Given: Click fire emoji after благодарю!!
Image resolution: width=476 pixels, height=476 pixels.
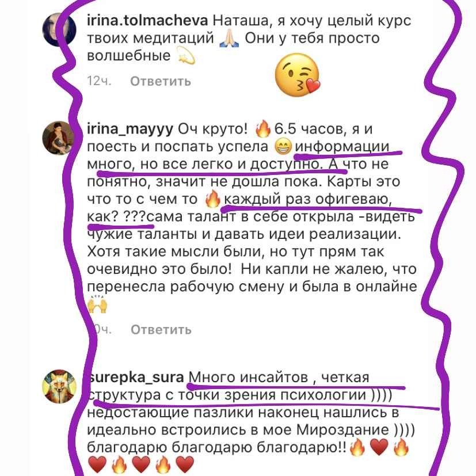Looking at the screenshot, I should (357, 447).
